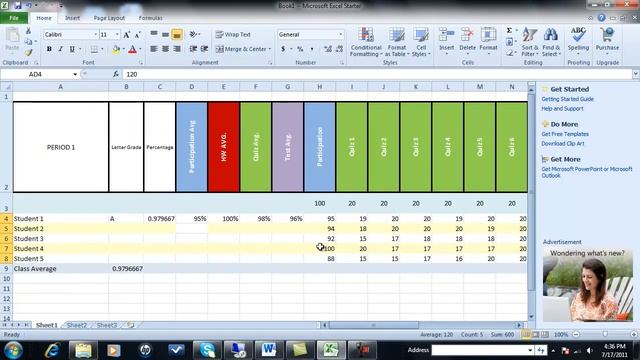The height and width of the screenshot is (360, 640).
Task: Open the General number format dropdown
Action: [341, 35]
